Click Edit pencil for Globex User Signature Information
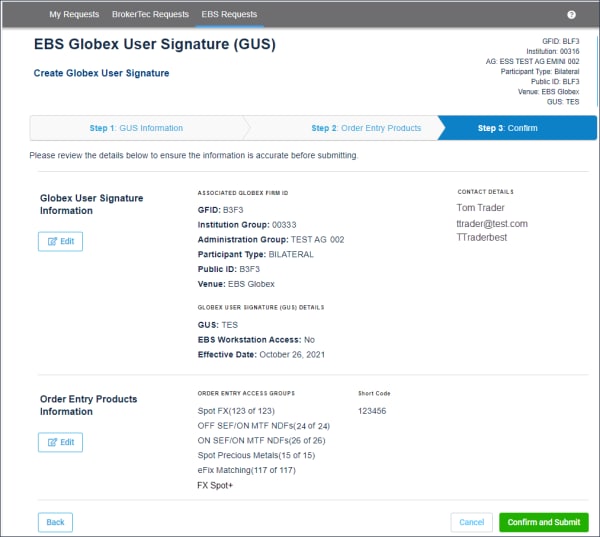Screen dimensions: 600x537 60,242
